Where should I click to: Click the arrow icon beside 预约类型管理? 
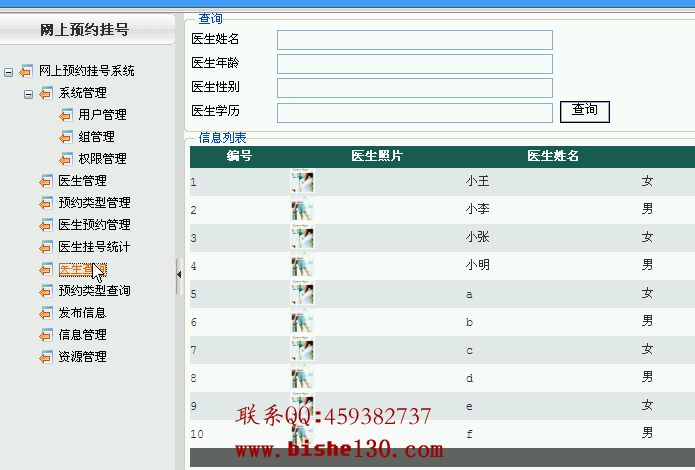(x=45, y=203)
